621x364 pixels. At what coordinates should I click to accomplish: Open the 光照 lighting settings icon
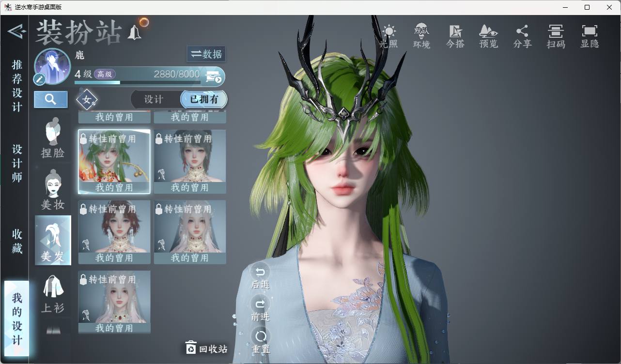388,36
